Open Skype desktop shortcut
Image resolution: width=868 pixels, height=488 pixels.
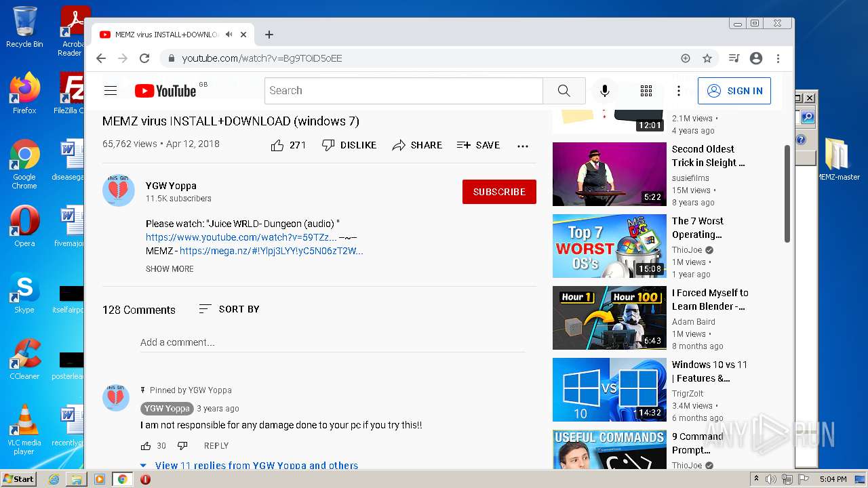(24, 293)
